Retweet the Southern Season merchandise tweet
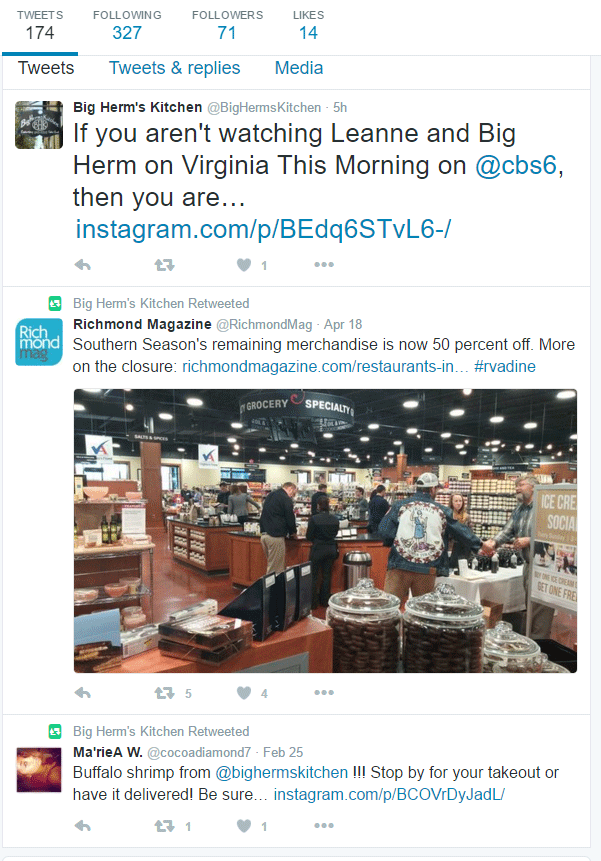 tap(164, 693)
